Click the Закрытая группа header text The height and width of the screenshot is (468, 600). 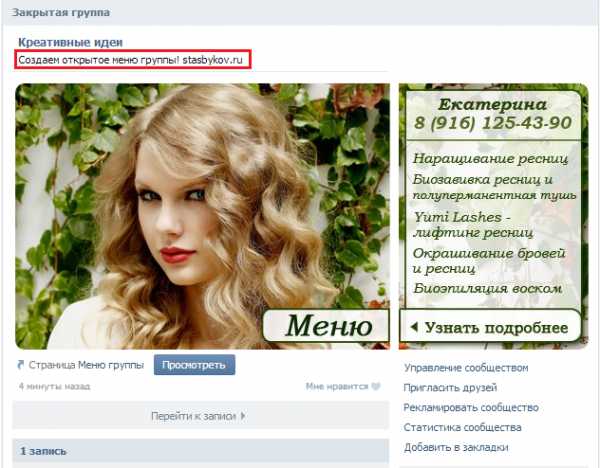pos(61,12)
